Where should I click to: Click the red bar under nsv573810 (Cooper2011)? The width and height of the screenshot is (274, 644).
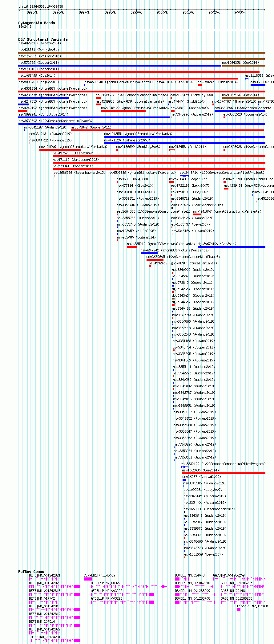click(139, 72)
